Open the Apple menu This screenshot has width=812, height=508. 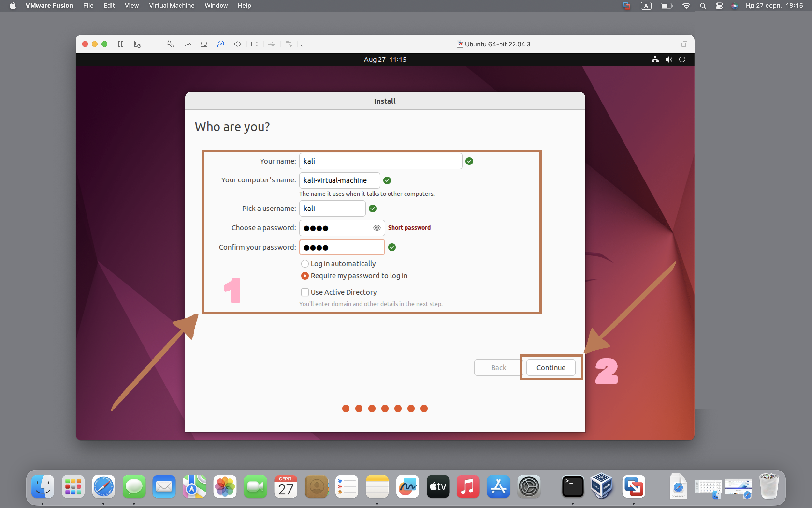pos(13,6)
